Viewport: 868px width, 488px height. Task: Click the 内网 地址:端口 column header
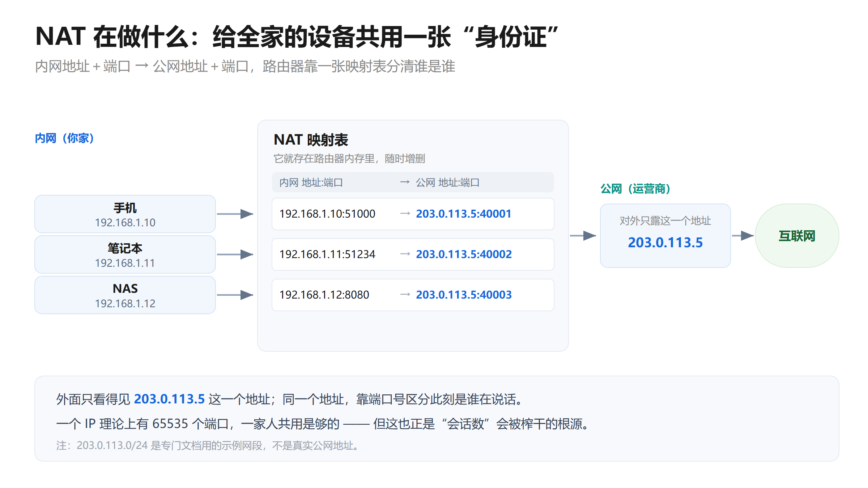(311, 183)
